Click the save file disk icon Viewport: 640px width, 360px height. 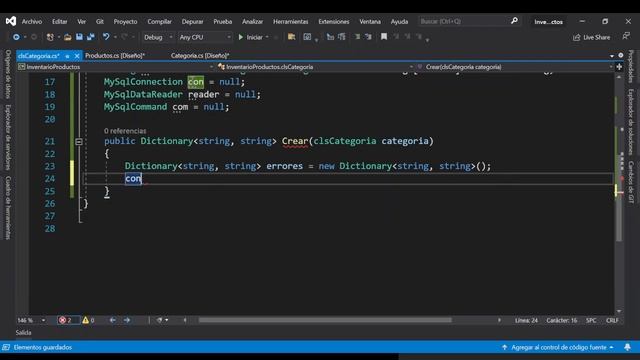click(x=79, y=37)
